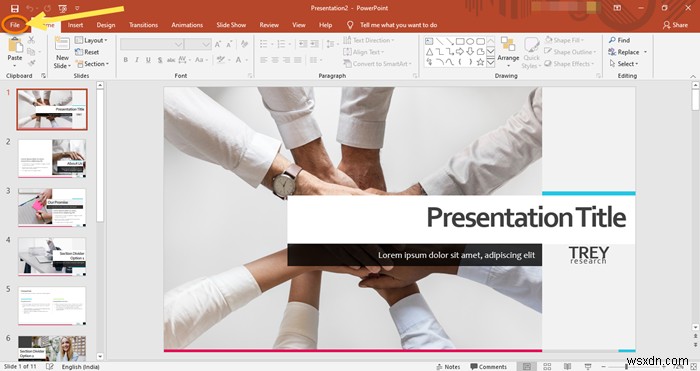Switch to the View tab
The image size is (700, 371).
299,25
